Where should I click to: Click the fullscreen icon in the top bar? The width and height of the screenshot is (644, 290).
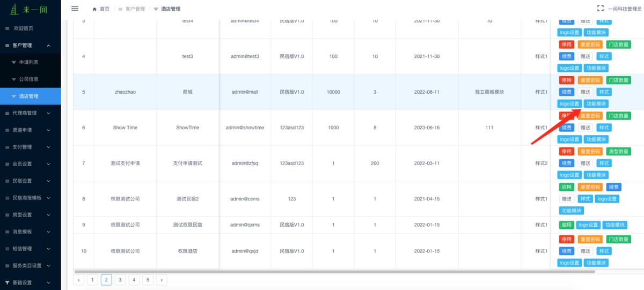(601, 9)
